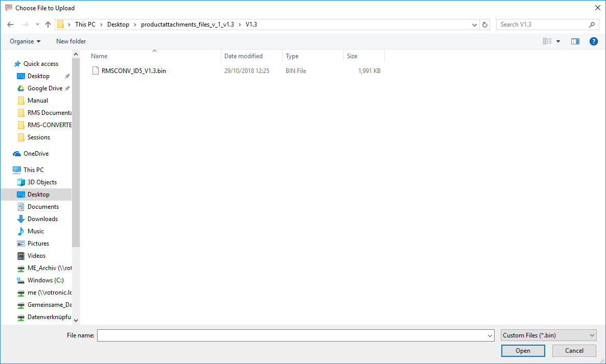Open 'me (\\rotronic' network drive
This screenshot has width=606, height=364.
point(44,293)
